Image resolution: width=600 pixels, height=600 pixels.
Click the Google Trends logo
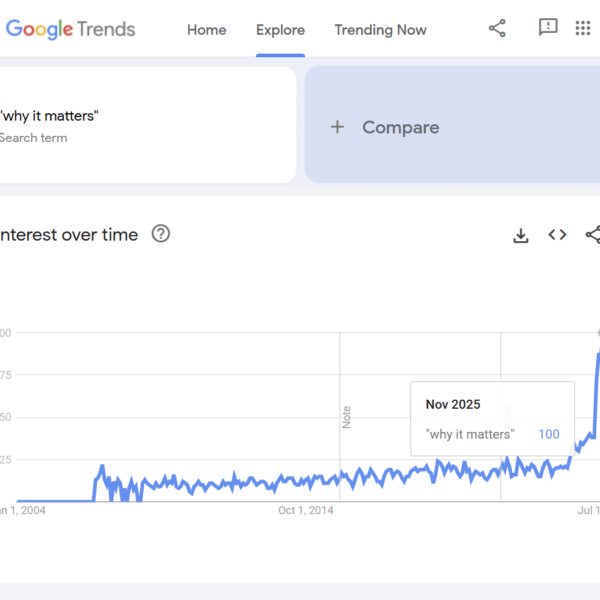[70, 29]
